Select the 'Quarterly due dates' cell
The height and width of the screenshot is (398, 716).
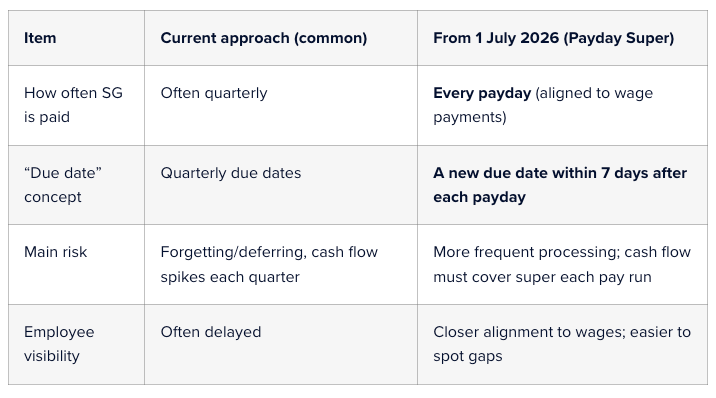[x=281, y=185]
